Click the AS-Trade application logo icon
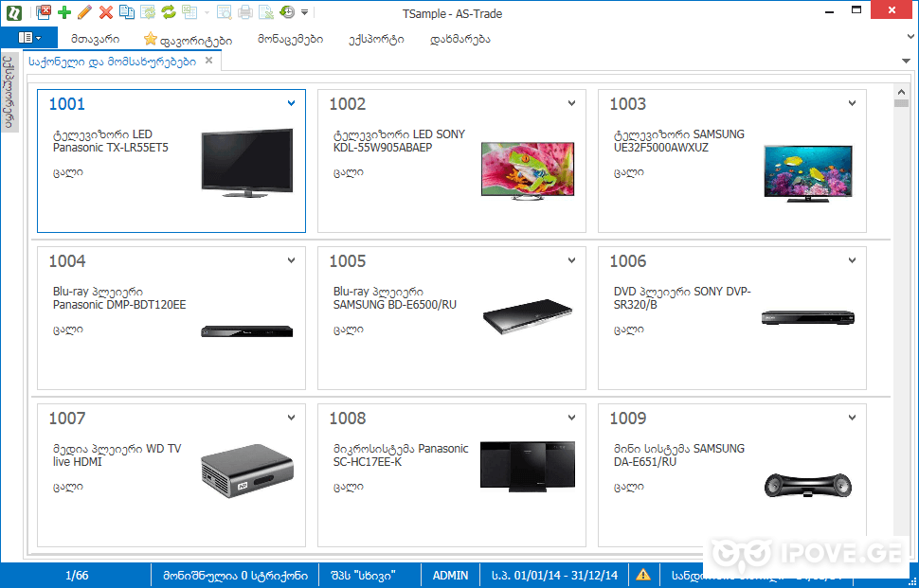 click(13, 12)
